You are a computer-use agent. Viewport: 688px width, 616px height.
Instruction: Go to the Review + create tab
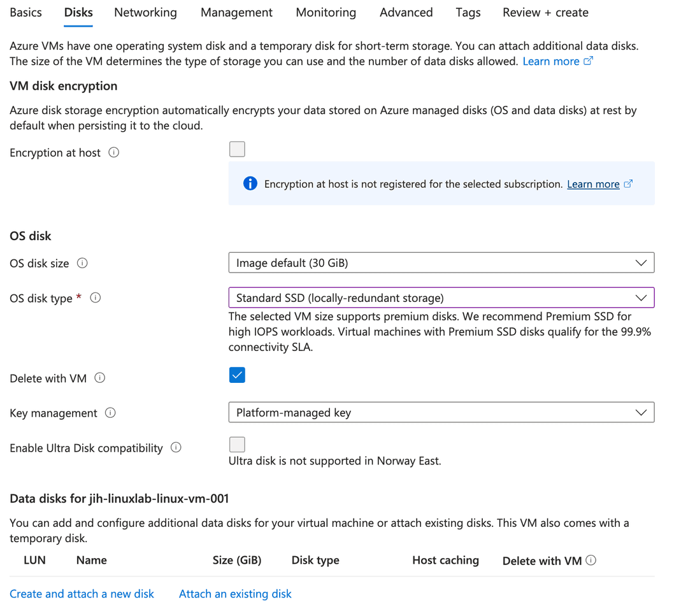[x=545, y=13]
